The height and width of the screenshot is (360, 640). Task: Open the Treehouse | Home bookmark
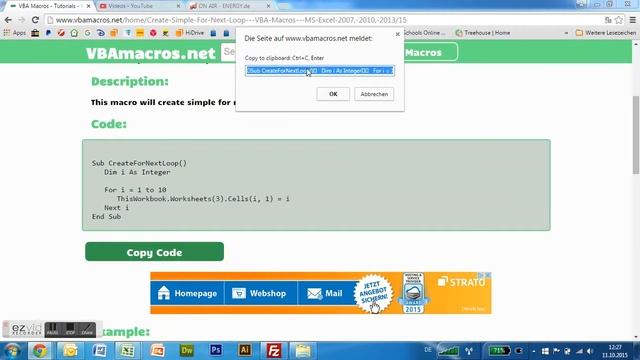click(x=482, y=33)
